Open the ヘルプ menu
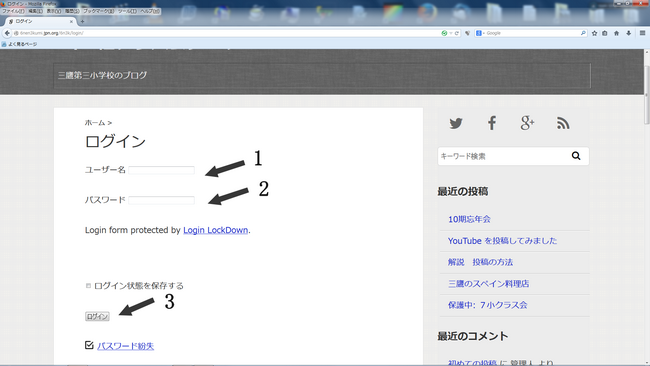 pos(150,11)
